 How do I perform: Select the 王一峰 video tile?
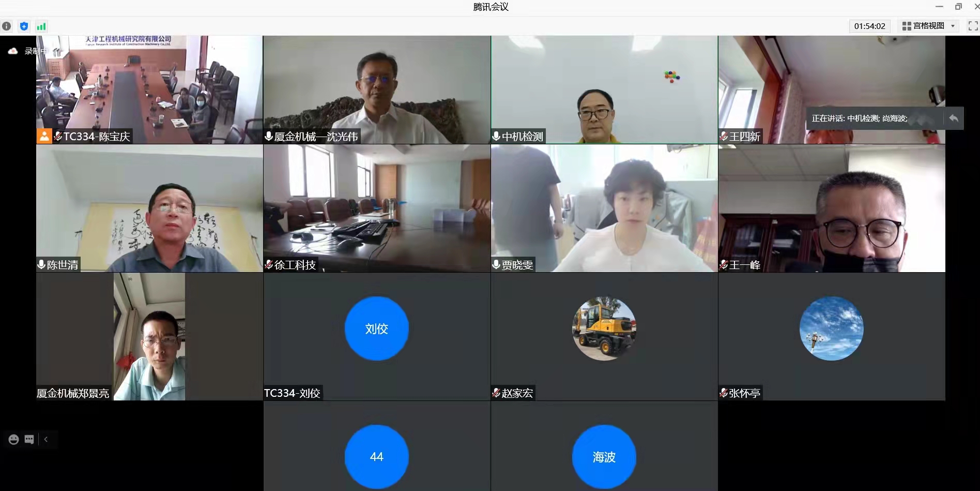pyautogui.click(x=832, y=208)
